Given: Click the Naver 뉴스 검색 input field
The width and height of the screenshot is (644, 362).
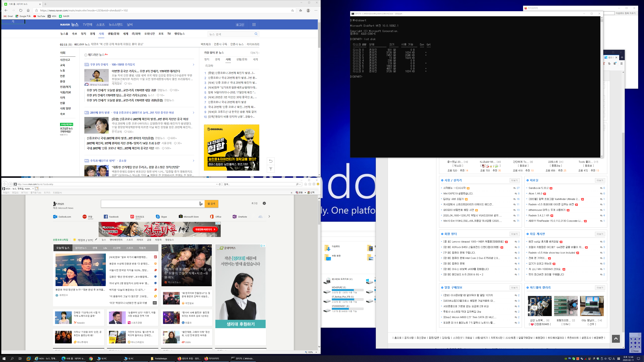Looking at the screenshot, I should [x=230, y=34].
